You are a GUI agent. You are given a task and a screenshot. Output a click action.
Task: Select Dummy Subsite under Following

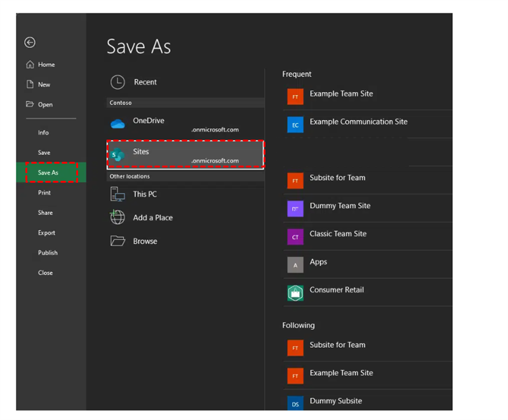click(335, 401)
